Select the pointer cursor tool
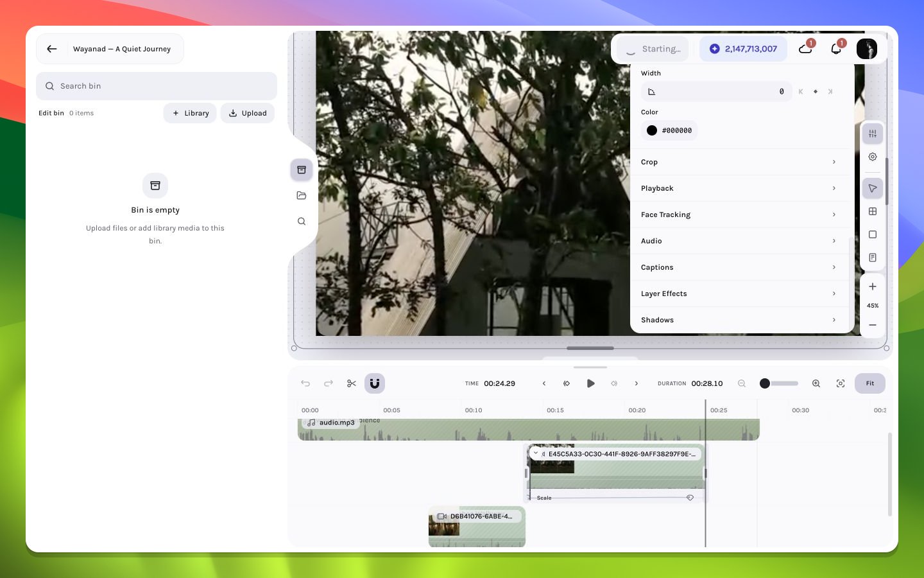Viewport: 924px width, 578px height. pos(873,188)
